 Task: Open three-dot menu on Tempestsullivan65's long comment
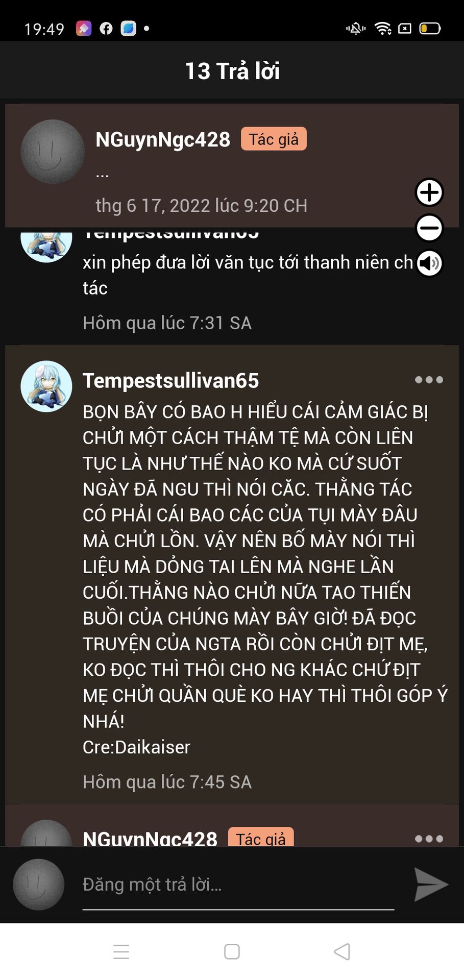429,380
